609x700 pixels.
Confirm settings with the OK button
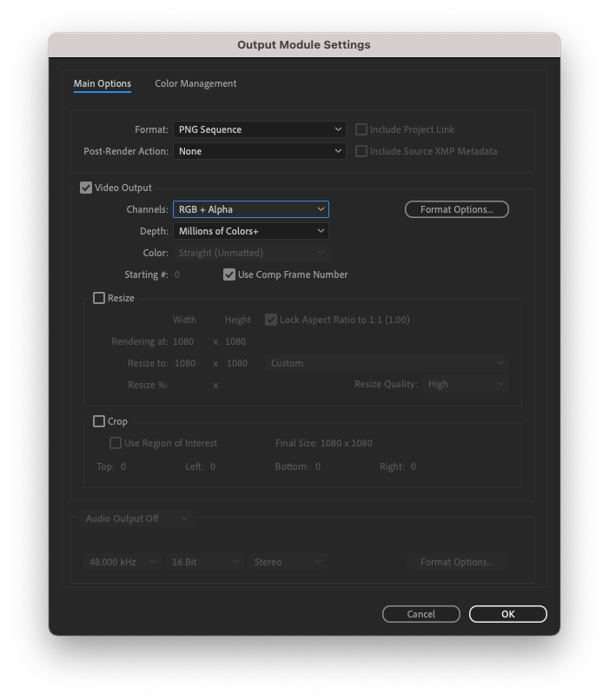pyautogui.click(x=508, y=614)
